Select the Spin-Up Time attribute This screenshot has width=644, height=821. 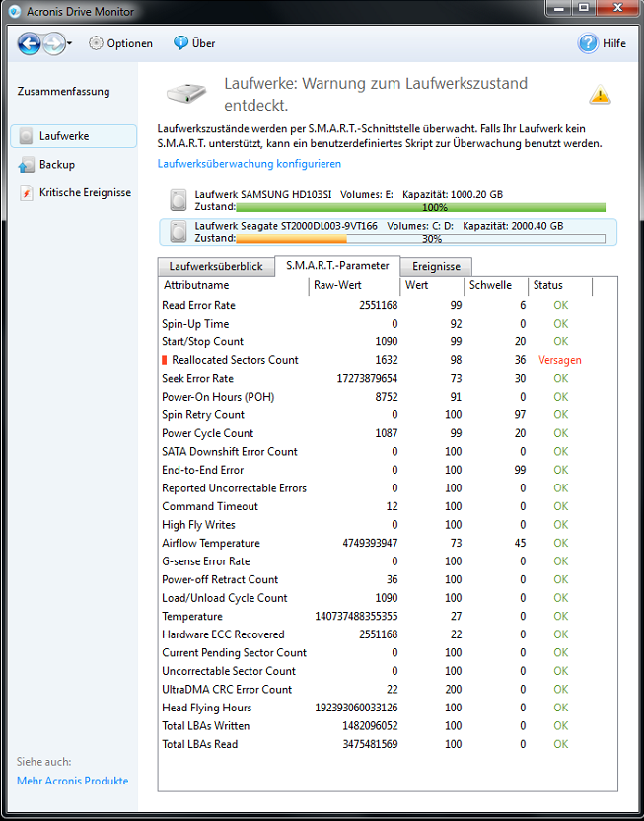pos(195,324)
